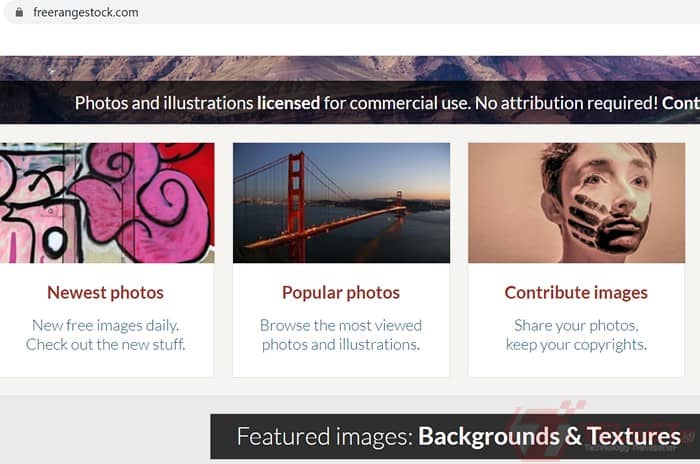Click "Browse the most viewed" description text

(341, 325)
